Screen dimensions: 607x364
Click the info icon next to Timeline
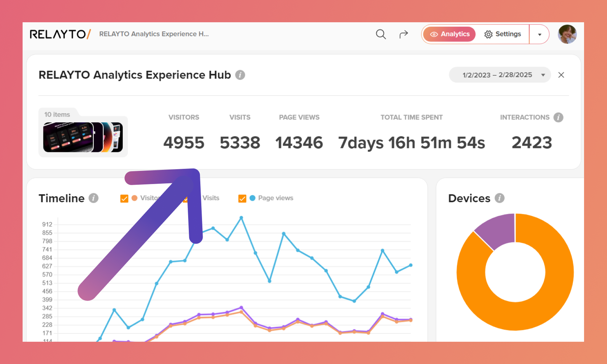[94, 198]
